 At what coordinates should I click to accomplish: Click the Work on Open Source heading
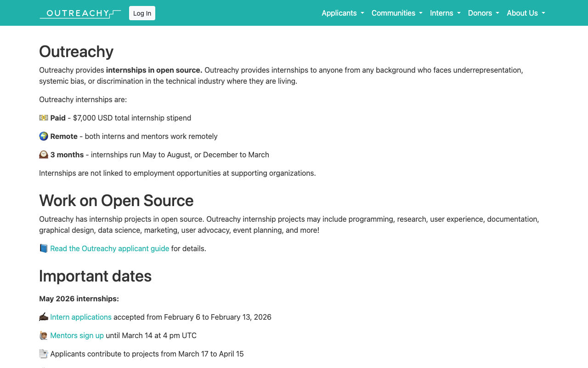[116, 201]
